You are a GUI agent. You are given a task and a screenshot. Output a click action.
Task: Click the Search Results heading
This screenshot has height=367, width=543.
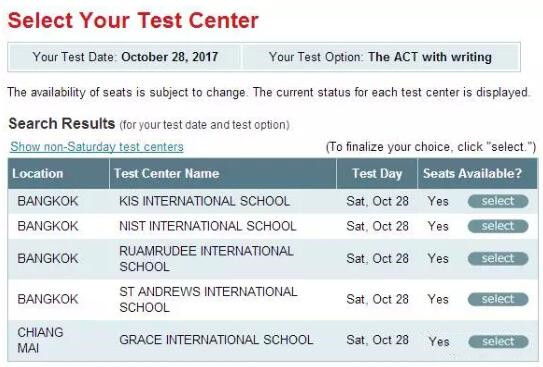click(62, 124)
